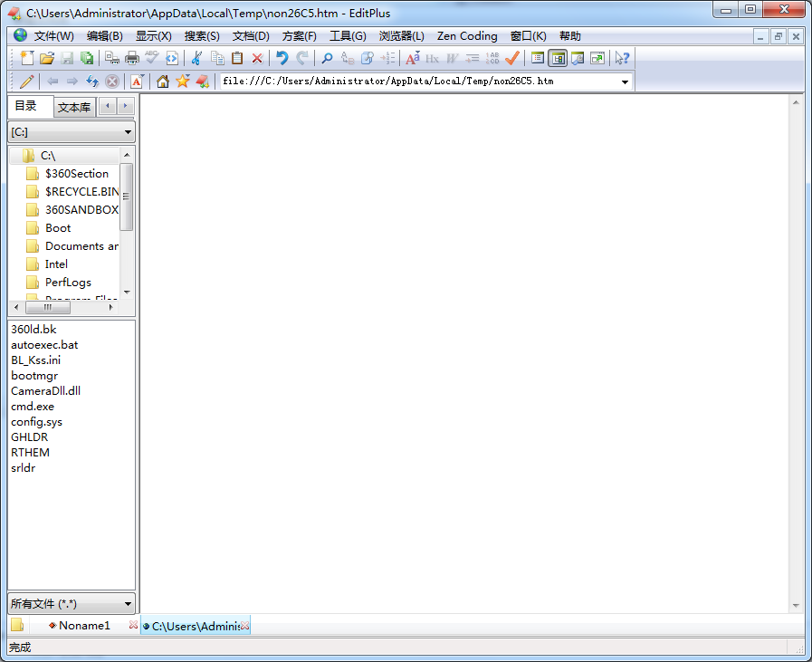Screen dimensions: 812x662
Task: Click the address URL input field
Action: point(416,82)
